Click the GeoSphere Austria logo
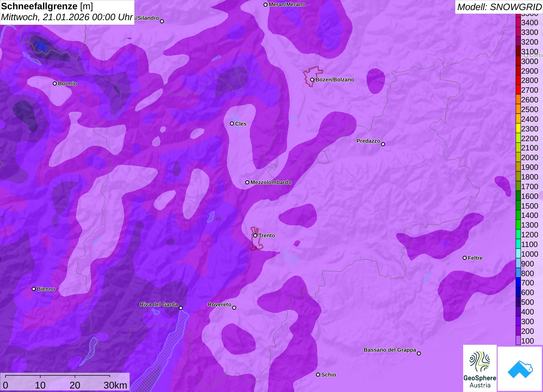Viewport: 543px width, 392px height. tap(480, 368)
